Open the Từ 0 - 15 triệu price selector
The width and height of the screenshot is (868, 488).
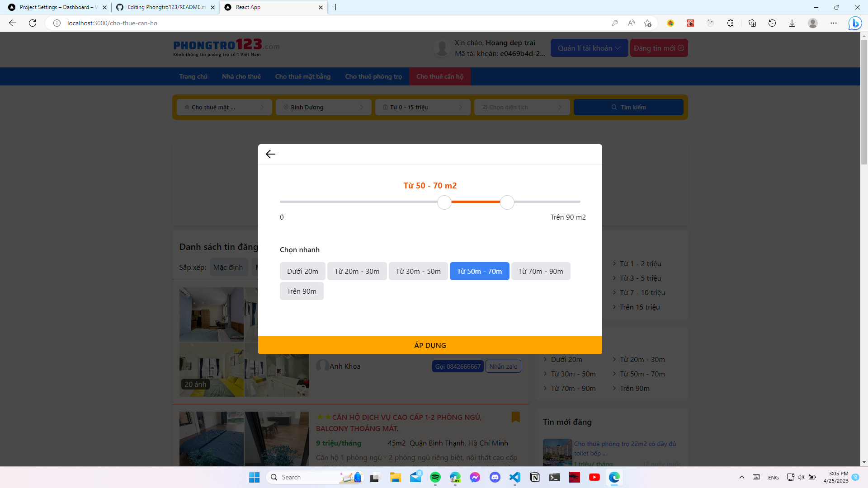tap(423, 107)
